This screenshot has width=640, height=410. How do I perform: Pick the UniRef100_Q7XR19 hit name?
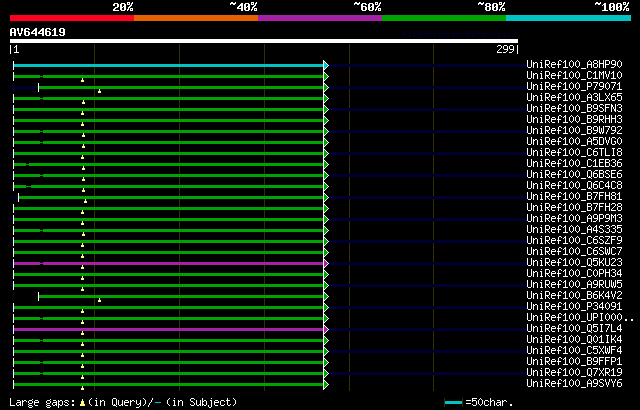(x=574, y=373)
